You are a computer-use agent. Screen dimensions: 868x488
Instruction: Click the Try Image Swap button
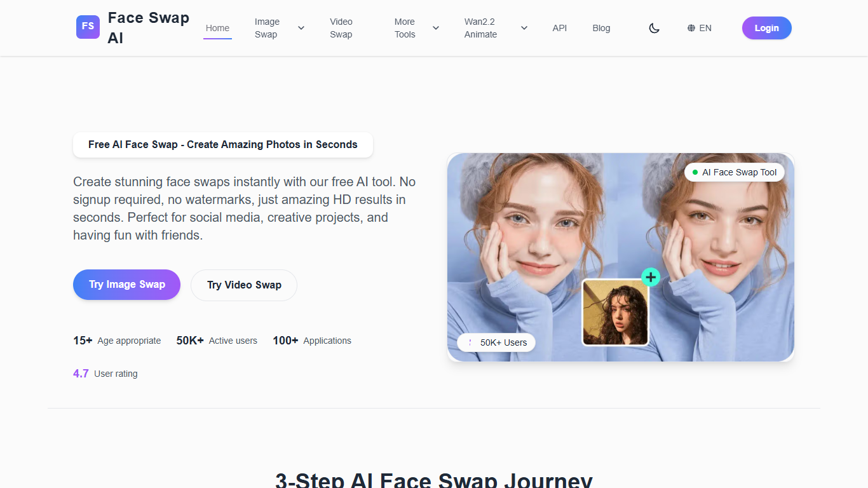click(x=126, y=285)
